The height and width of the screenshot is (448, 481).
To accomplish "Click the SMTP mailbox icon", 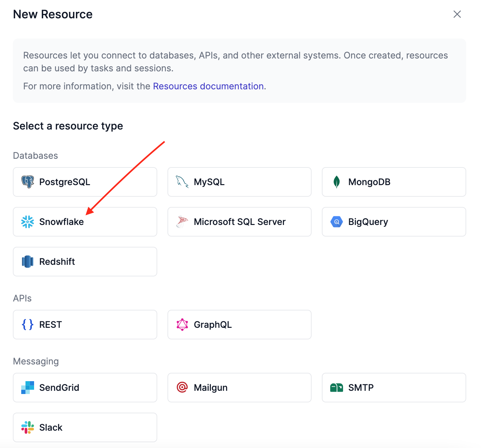I will 337,388.
